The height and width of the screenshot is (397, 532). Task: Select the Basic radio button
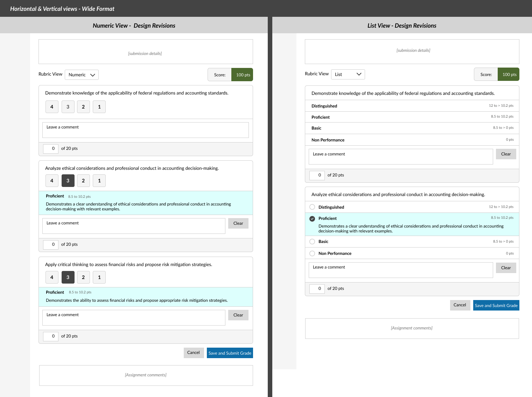(312, 242)
